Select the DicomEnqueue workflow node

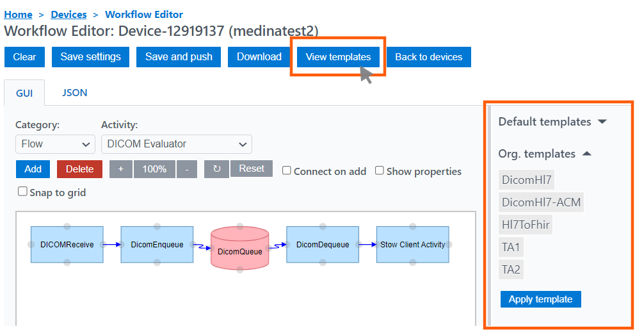157,244
